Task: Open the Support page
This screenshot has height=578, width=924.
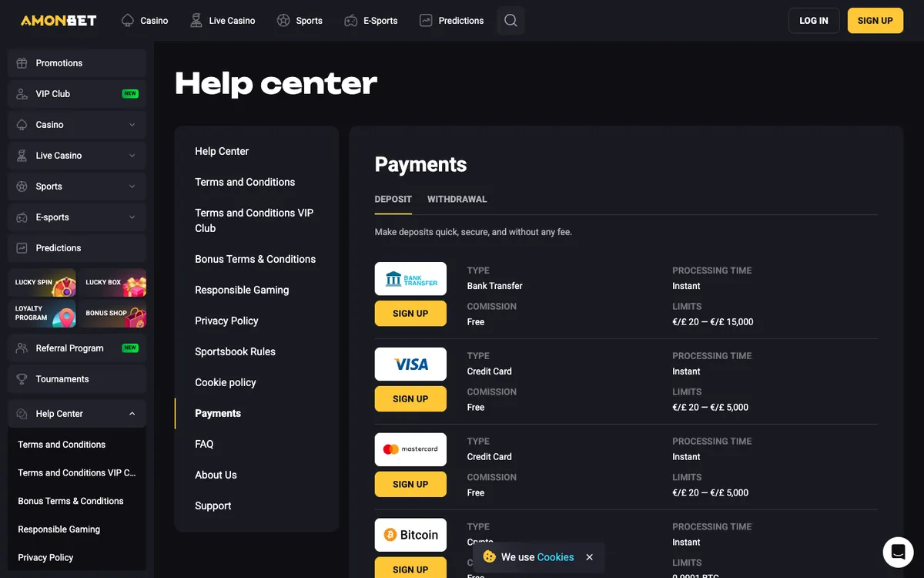Action: pyautogui.click(x=213, y=506)
